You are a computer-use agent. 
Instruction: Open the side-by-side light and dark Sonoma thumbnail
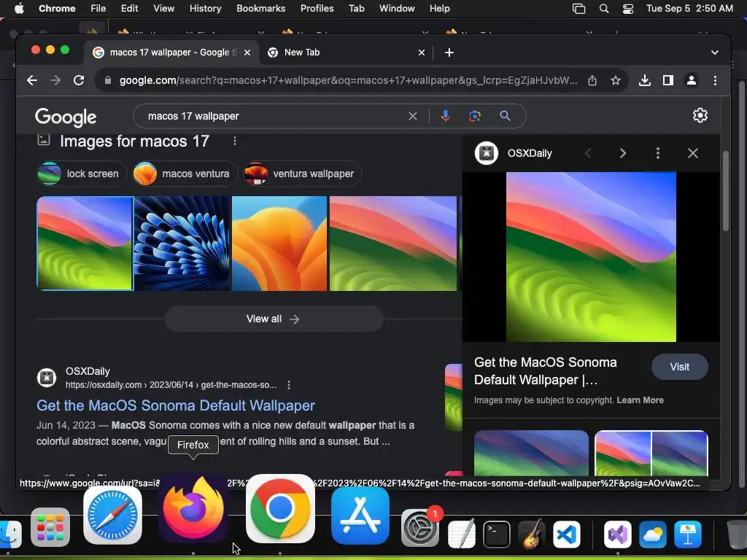pyautogui.click(x=651, y=453)
